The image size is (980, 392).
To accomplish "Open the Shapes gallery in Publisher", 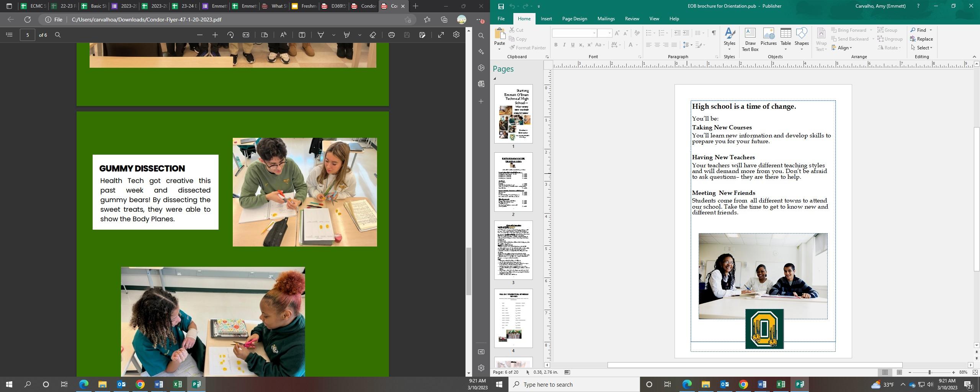I will point(801,39).
